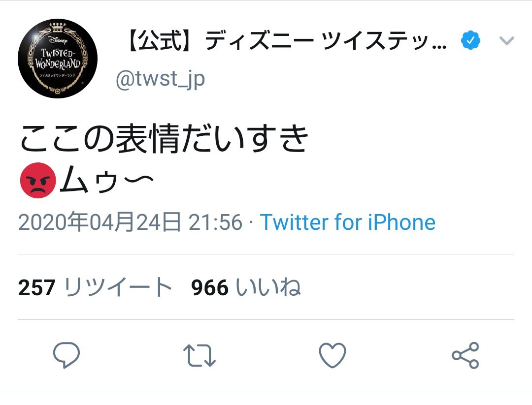The image size is (532, 405).
Task: Tap the retweet arrows icon
Action: [199, 355]
